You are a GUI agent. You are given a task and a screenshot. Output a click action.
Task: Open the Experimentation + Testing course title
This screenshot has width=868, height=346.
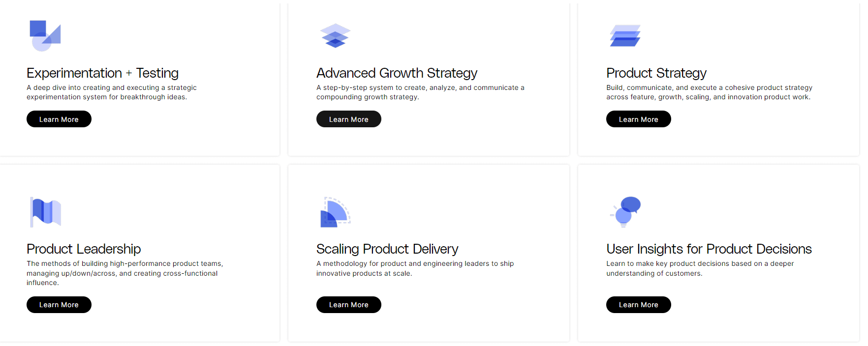click(x=102, y=73)
